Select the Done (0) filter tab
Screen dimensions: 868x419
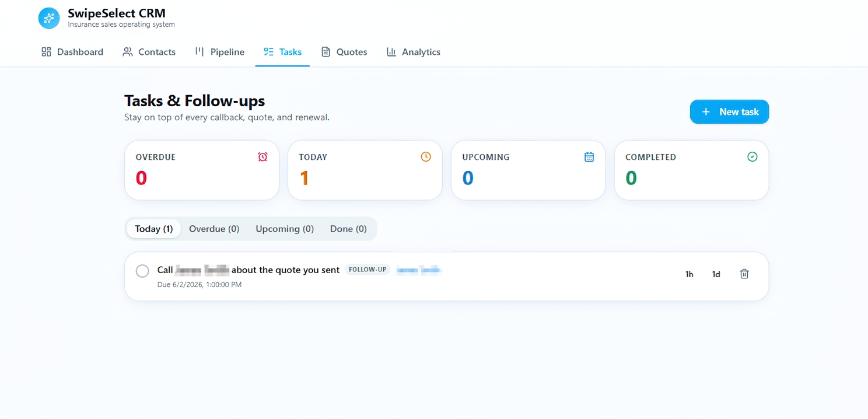click(x=348, y=229)
